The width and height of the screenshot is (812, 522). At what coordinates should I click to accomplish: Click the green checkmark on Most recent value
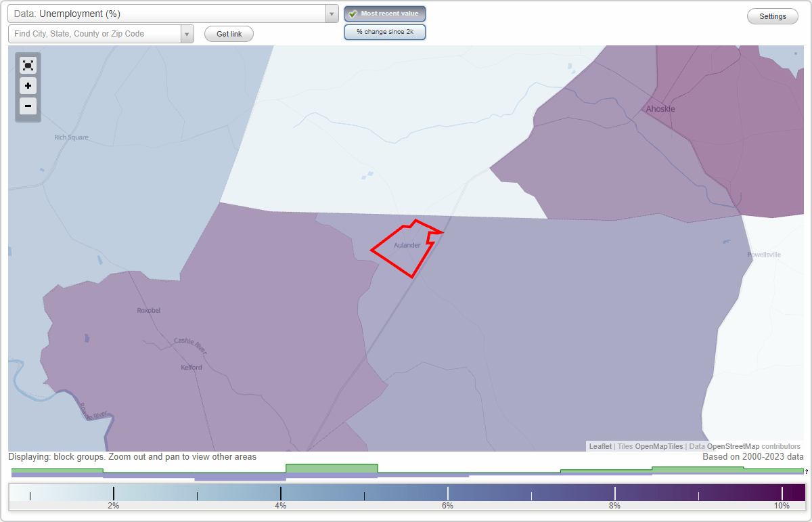[x=352, y=13]
